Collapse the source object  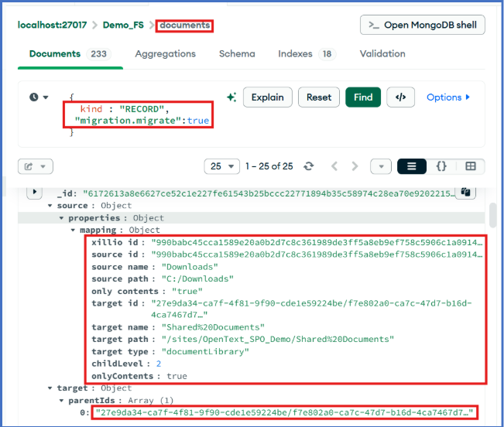coord(50,206)
